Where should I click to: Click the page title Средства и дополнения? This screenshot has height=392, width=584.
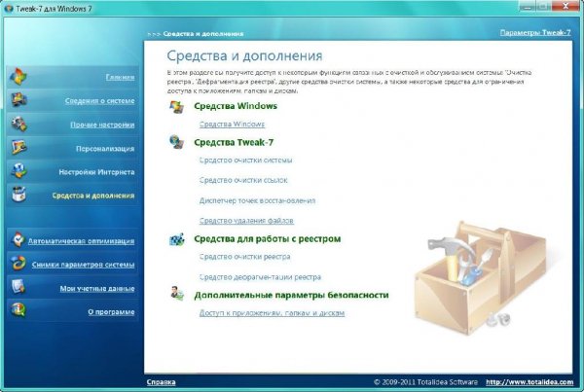pos(244,55)
